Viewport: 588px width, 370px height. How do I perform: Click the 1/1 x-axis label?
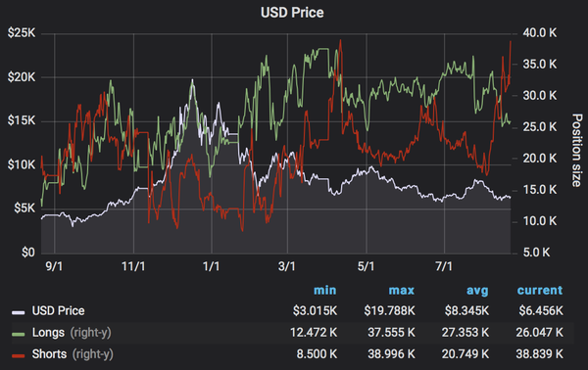coord(211,266)
